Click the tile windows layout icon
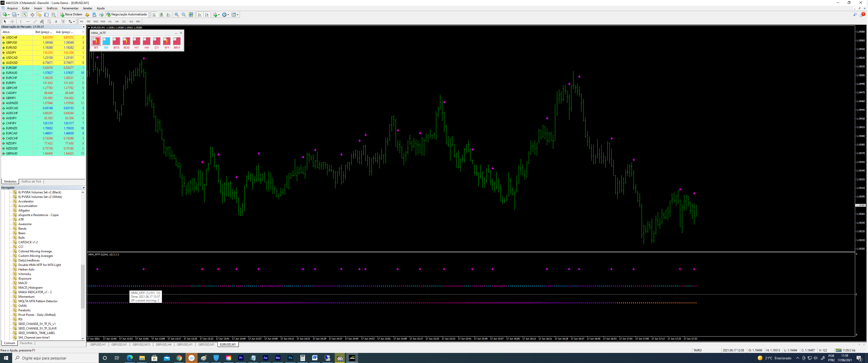Viewport: 868px width, 363px height. point(191,14)
